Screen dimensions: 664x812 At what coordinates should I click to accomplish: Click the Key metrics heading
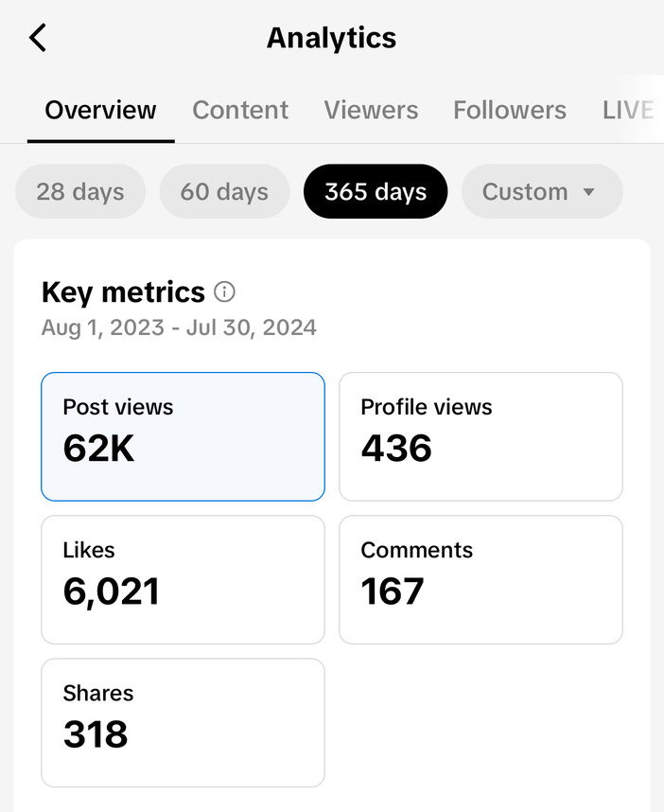pos(123,292)
